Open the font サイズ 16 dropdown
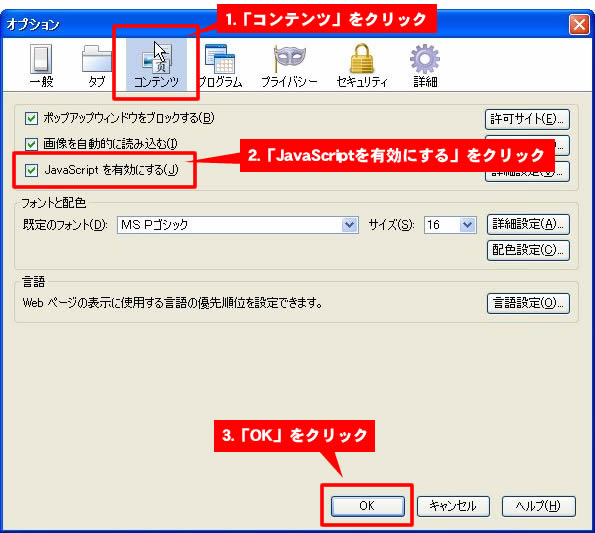 pos(450,225)
